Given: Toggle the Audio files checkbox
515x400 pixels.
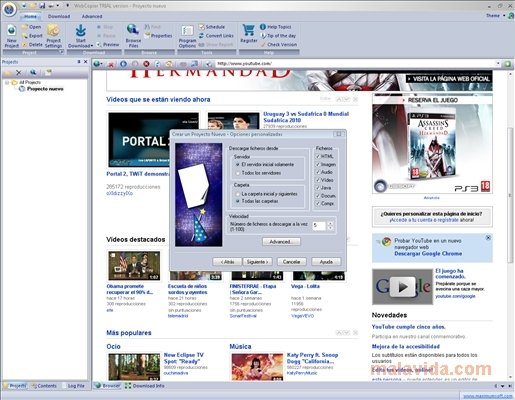Looking at the screenshot, I should pos(318,172).
